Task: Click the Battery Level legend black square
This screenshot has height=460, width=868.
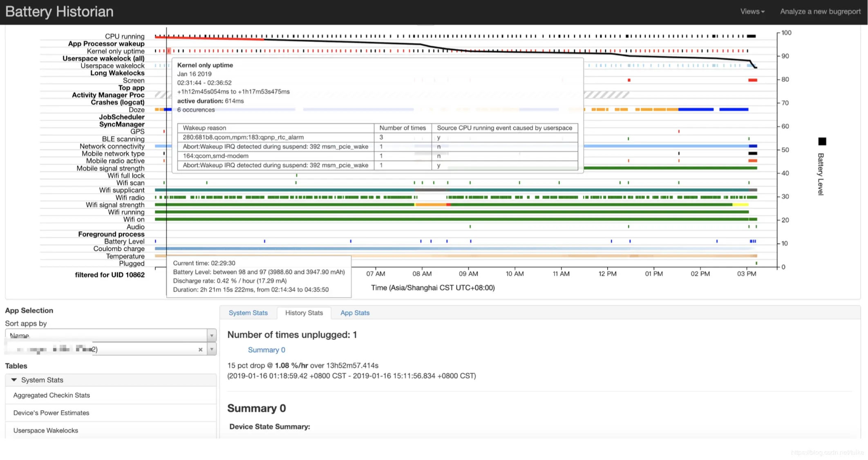Action: pos(822,141)
